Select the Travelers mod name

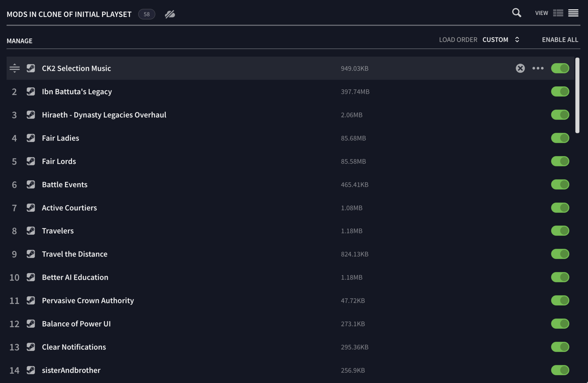(58, 231)
